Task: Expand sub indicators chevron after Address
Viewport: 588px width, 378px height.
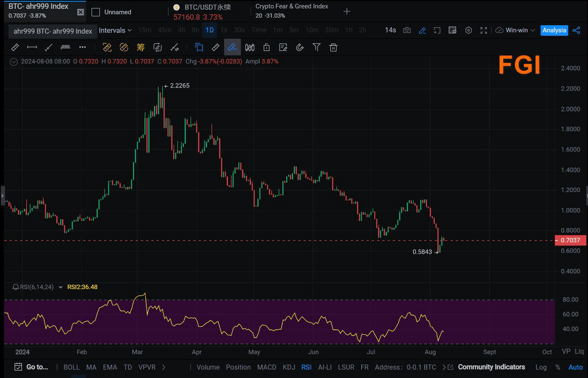Action: pyautogui.click(x=444, y=367)
